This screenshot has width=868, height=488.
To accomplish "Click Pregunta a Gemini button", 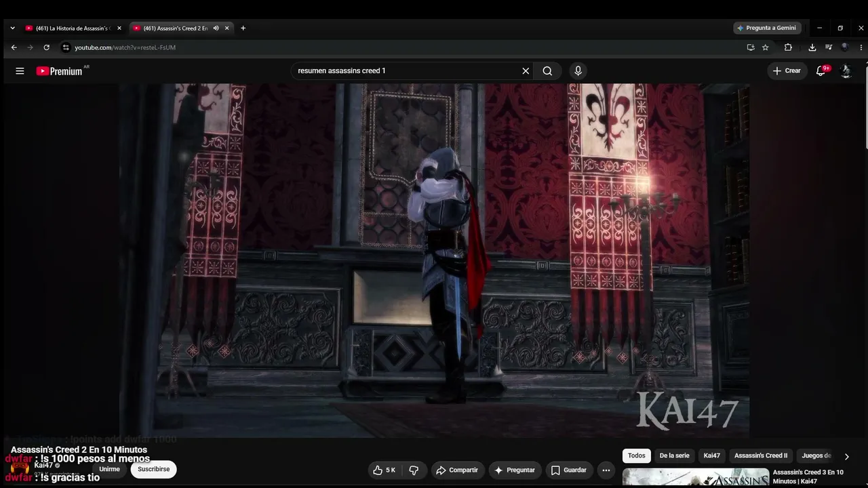I will 767,28.
